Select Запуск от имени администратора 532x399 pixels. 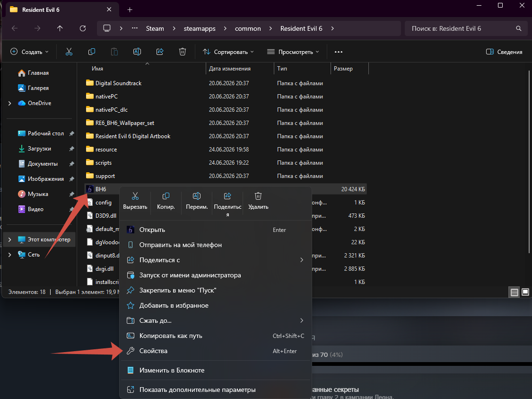point(216,275)
